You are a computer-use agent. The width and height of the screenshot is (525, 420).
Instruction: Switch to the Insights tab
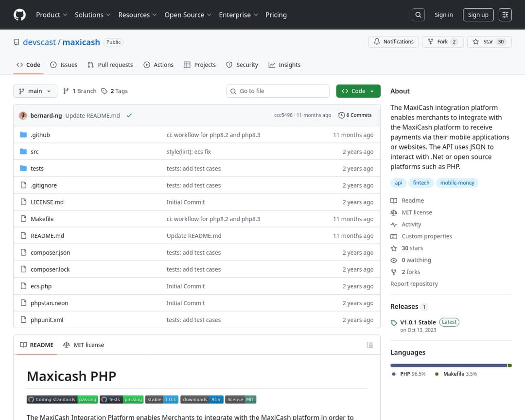[x=284, y=65]
